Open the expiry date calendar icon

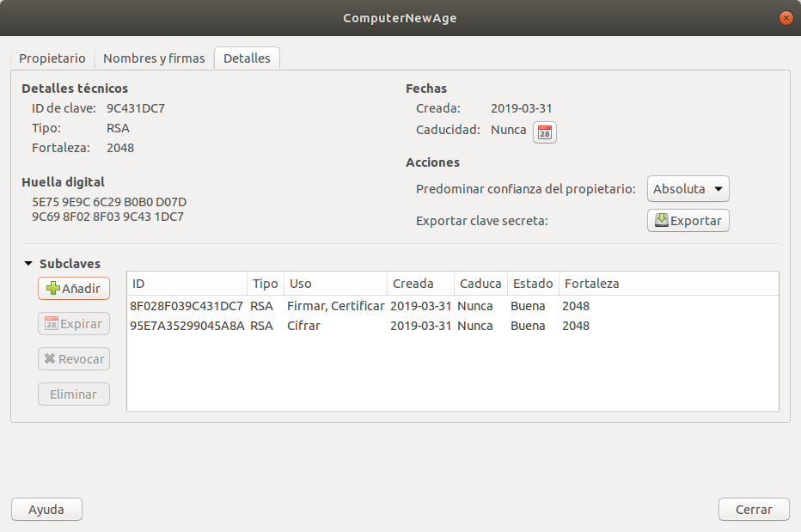point(545,132)
